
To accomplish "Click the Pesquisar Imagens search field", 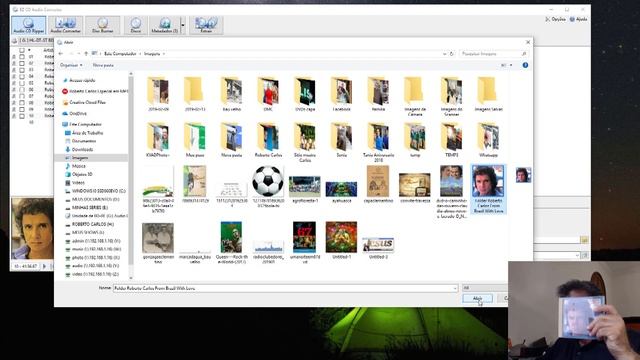I will point(493,53).
